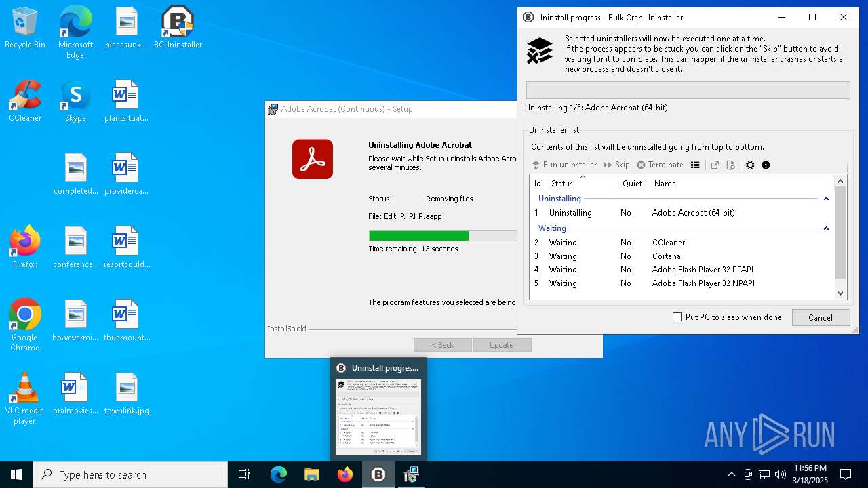Viewport: 868px width, 488px height.
Task: Click the BCUninstaller taskbar button
Action: click(378, 474)
